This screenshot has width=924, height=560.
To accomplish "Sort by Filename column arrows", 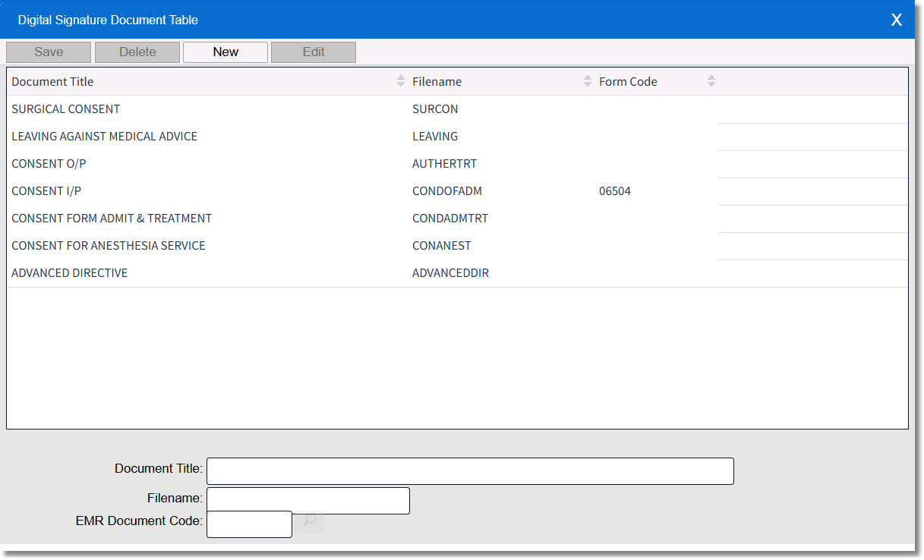I will 587,81.
